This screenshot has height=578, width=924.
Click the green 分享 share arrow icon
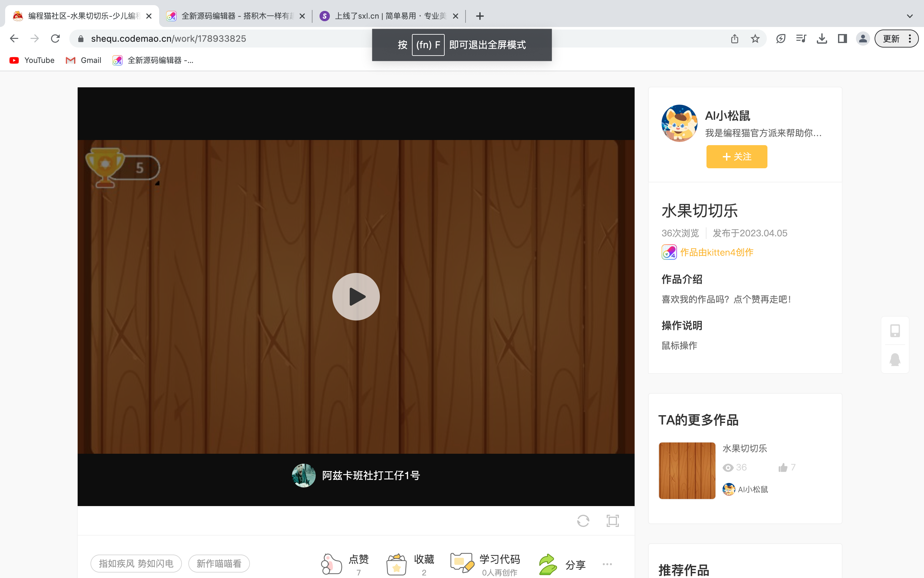pos(548,564)
